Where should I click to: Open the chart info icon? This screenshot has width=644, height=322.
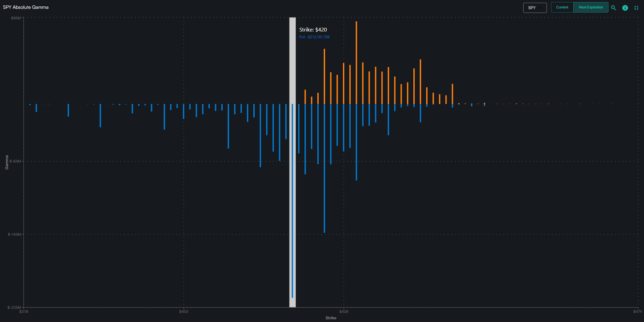tap(625, 7)
